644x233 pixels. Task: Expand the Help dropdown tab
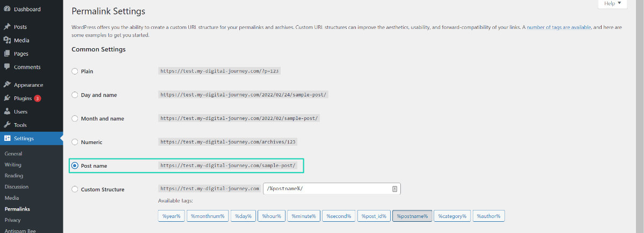point(612,4)
